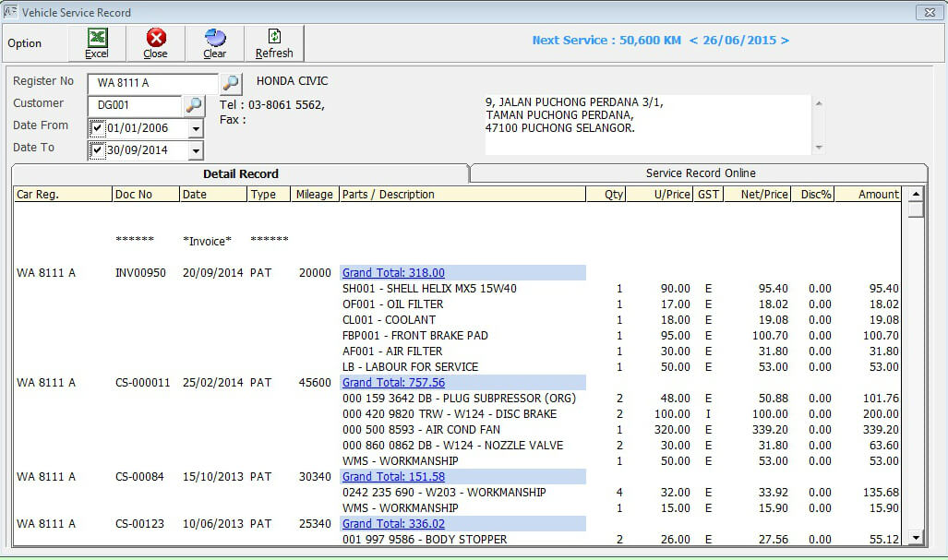Select the BODY STOPPER row

tap(457, 539)
